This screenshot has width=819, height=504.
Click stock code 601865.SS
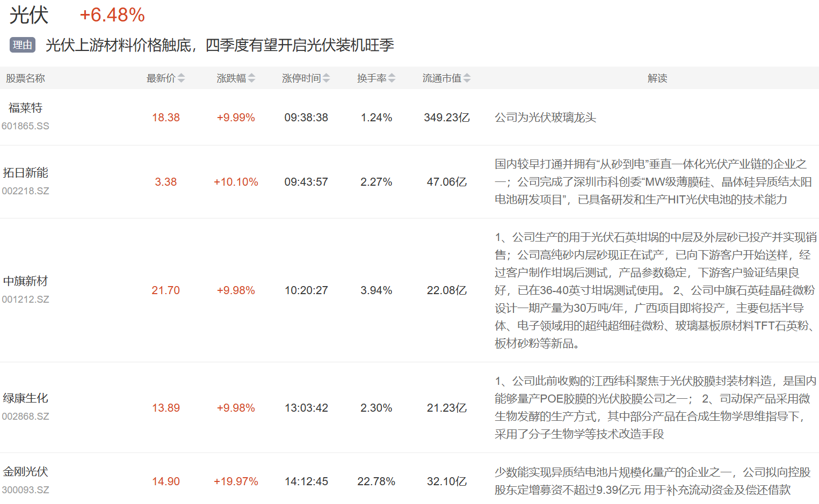(x=25, y=126)
